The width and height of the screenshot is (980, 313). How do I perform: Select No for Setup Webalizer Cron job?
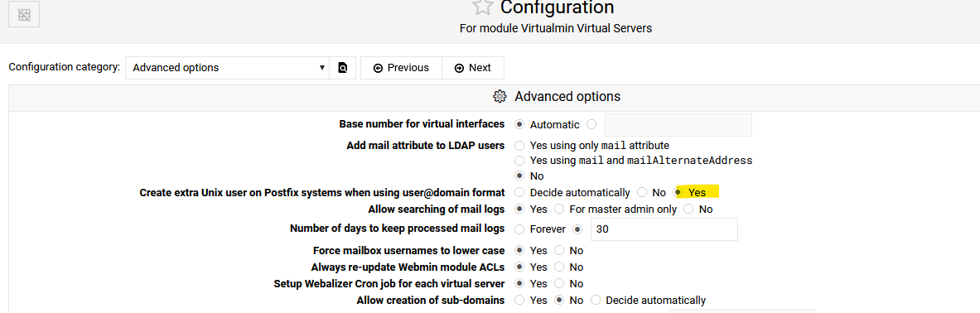point(559,284)
